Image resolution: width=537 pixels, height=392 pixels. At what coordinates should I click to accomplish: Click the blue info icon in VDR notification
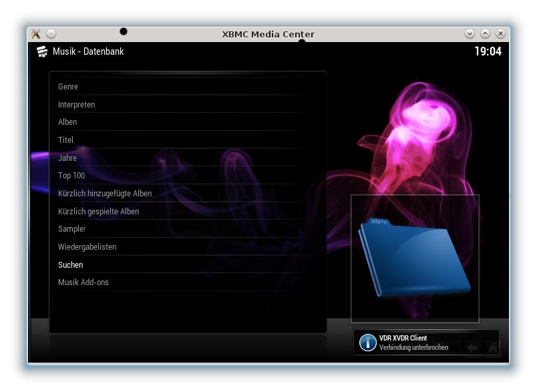(368, 343)
